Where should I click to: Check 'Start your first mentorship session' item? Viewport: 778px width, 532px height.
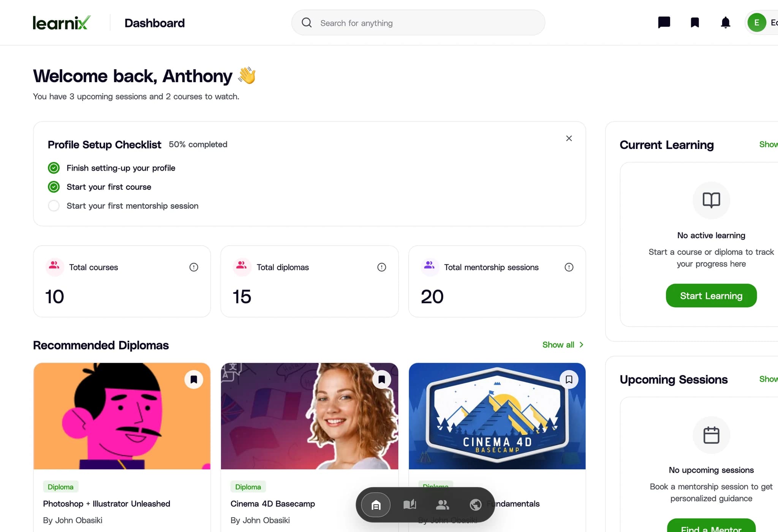pyautogui.click(x=54, y=206)
